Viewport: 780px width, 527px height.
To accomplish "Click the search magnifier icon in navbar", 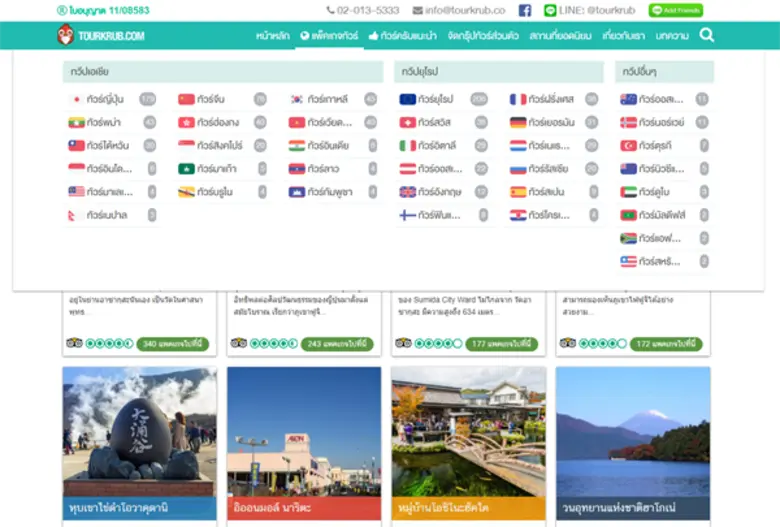I will click(706, 36).
